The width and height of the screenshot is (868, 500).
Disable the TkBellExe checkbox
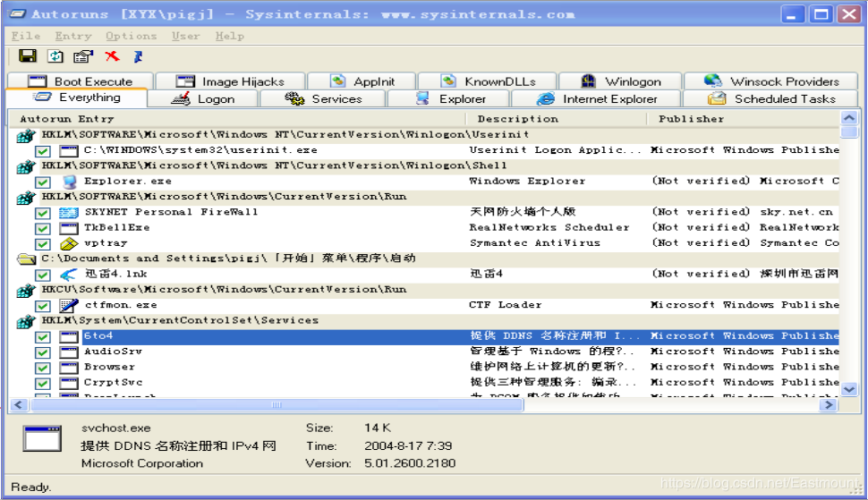(x=43, y=228)
